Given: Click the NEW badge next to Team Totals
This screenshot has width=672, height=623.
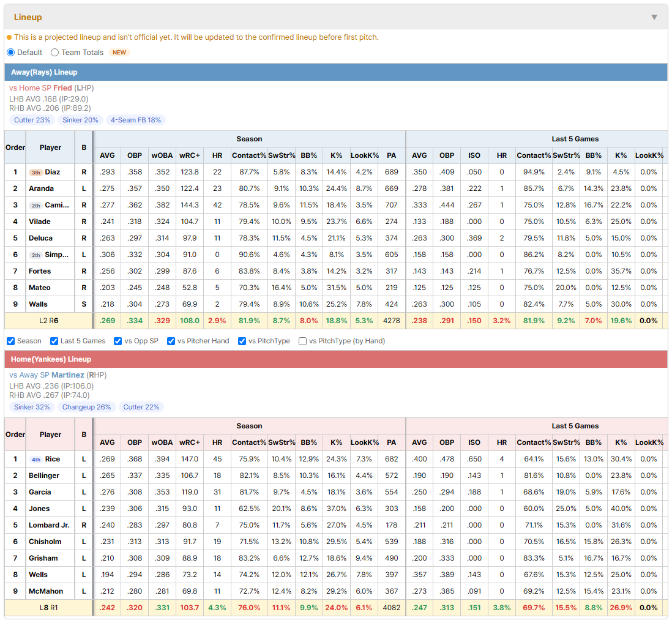Looking at the screenshot, I should point(119,52).
